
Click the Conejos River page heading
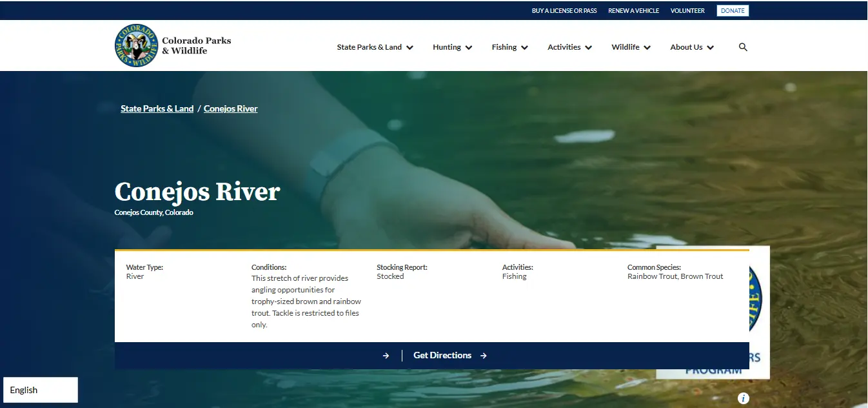197,192
